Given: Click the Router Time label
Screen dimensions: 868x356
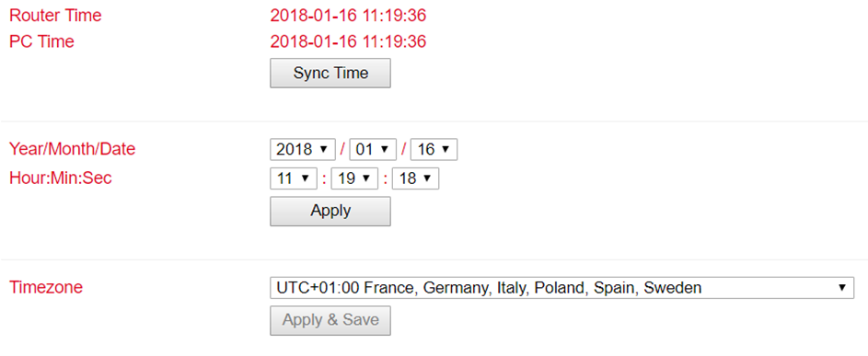Looking at the screenshot, I should click(x=55, y=16).
